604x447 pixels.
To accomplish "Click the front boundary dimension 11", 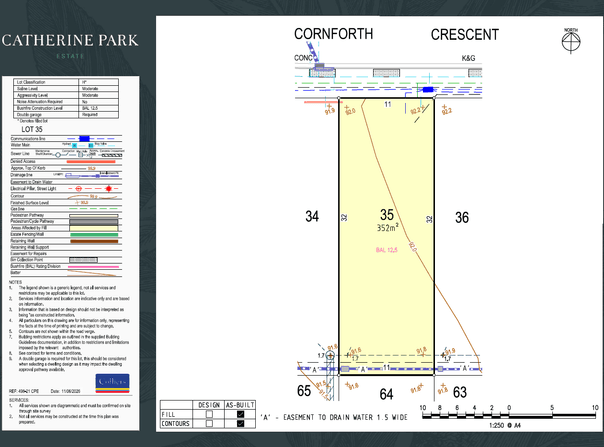I will pyautogui.click(x=388, y=104).
